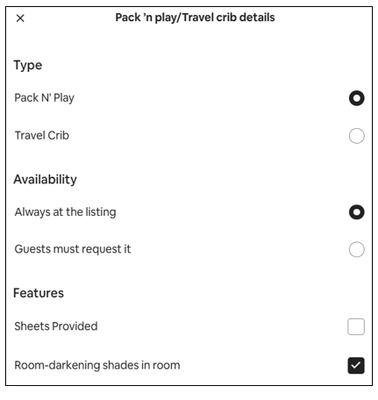Click the Guests must request it label
378x400 pixels.
point(73,249)
